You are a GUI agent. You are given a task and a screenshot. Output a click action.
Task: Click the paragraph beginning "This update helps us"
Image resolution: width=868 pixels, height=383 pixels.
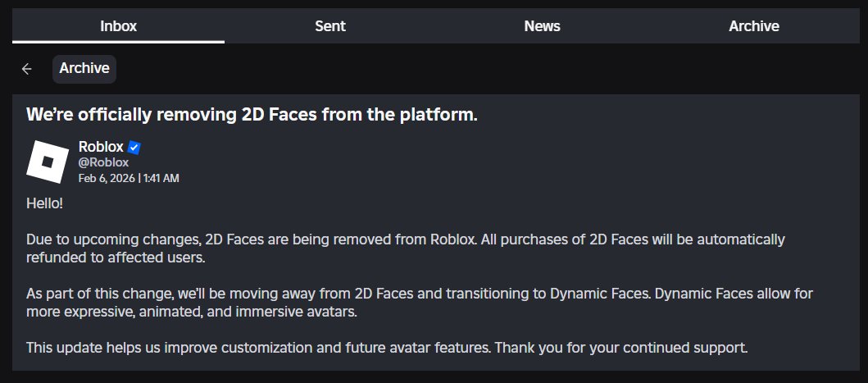coord(387,349)
